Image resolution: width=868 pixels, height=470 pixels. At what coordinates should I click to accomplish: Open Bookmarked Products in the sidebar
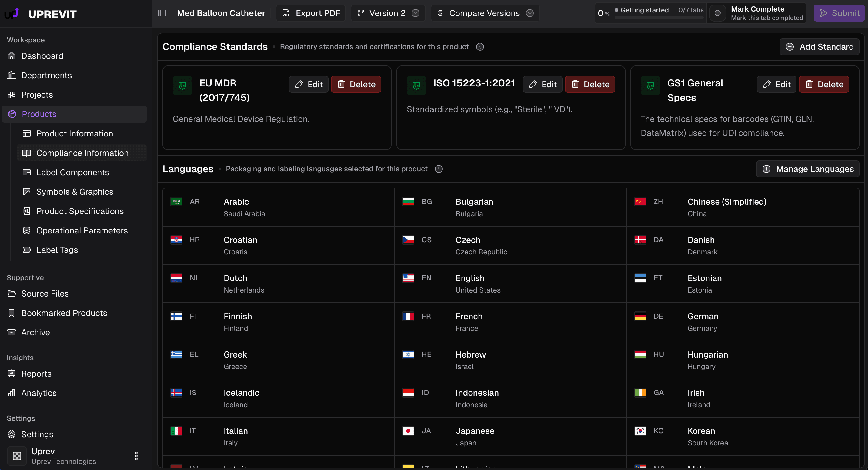(64, 313)
